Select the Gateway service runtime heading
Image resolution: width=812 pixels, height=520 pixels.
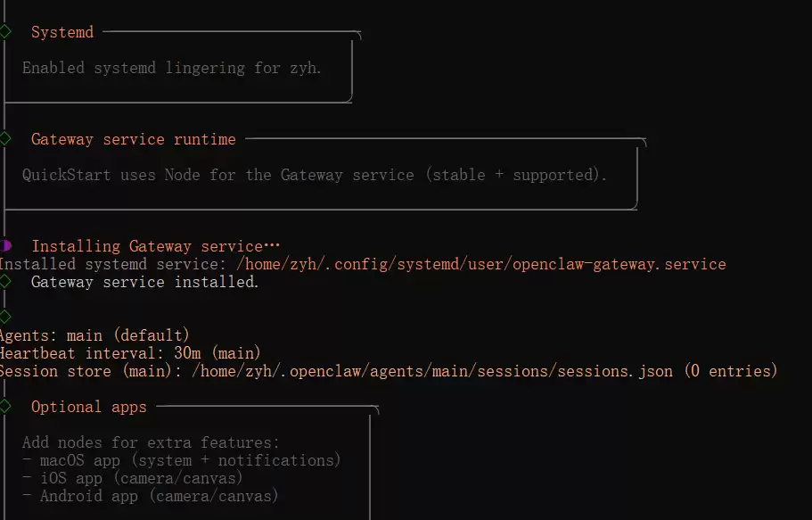pos(133,139)
